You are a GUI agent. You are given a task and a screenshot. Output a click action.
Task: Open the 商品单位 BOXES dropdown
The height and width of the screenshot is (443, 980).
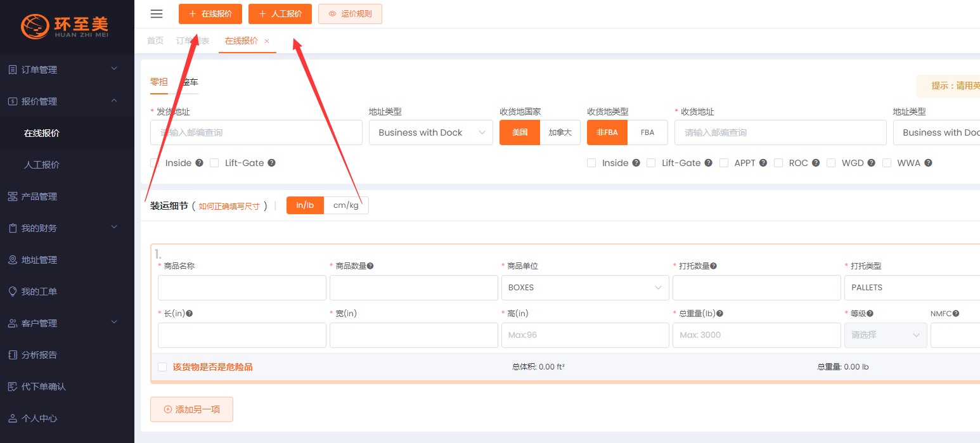(x=584, y=288)
